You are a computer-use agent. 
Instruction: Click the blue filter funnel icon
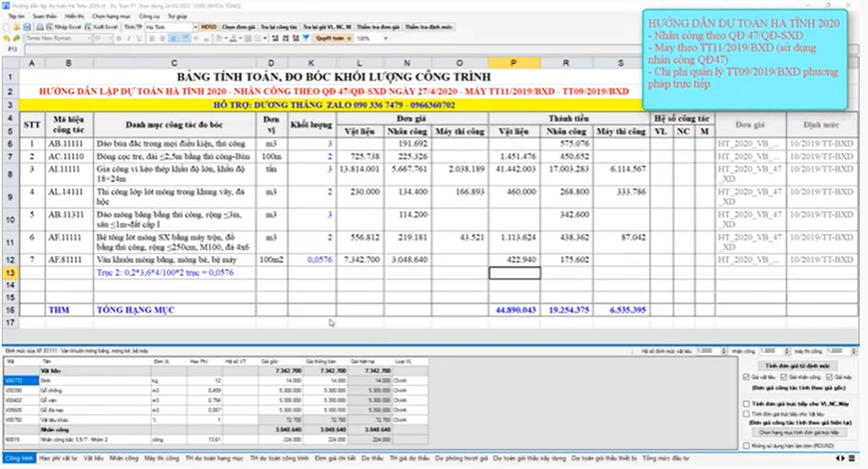305,38
